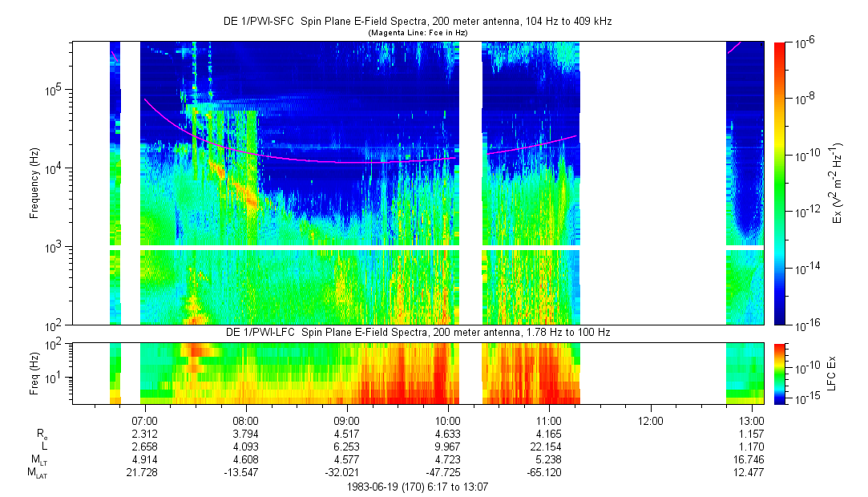Click the MLAT value -32.021
The height and width of the screenshot is (497, 868).
point(343,473)
